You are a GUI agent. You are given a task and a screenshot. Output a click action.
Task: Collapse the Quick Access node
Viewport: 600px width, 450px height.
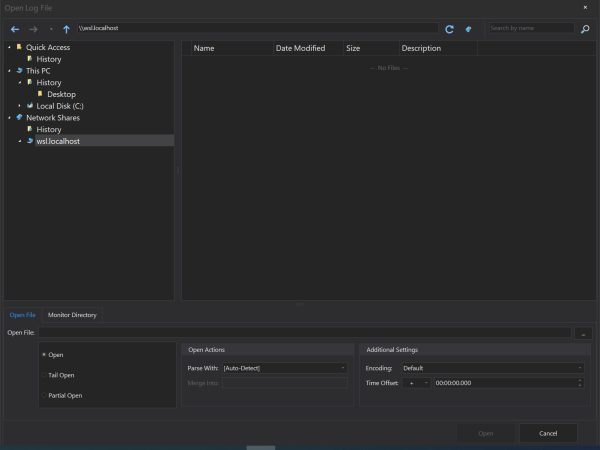pos(10,47)
